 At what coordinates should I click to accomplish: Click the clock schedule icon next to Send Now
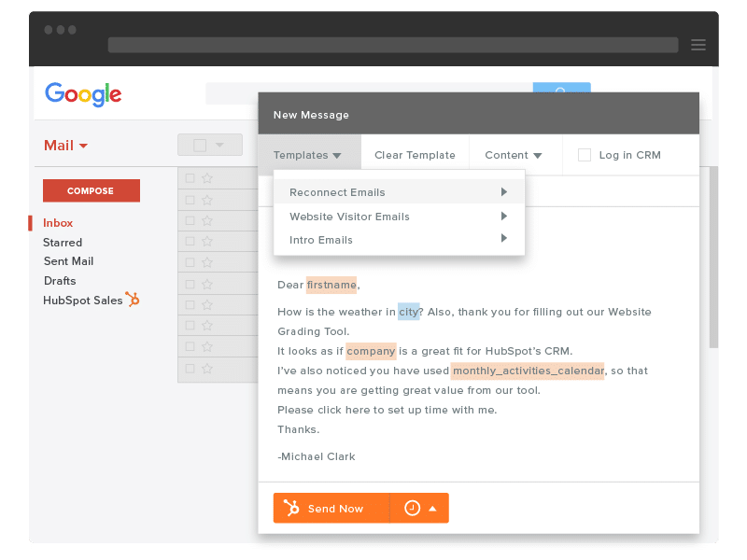(x=412, y=508)
